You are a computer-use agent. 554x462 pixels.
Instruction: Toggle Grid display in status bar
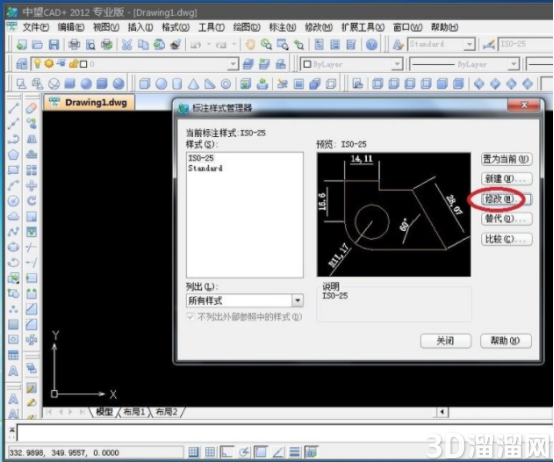point(210,451)
